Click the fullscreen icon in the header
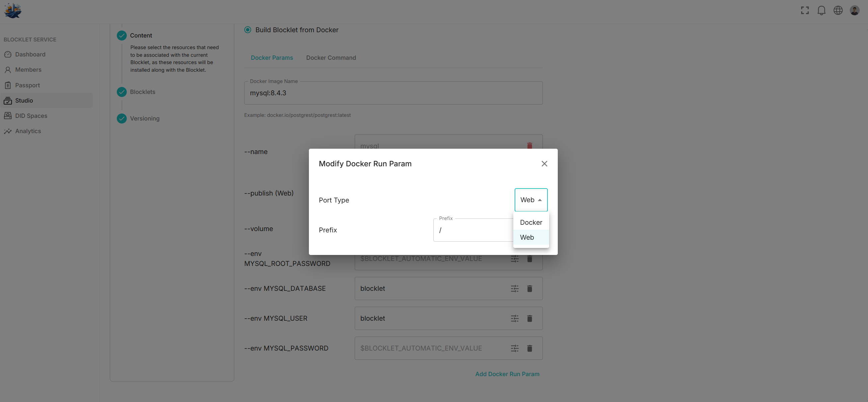The image size is (868, 402). coord(805,10)
